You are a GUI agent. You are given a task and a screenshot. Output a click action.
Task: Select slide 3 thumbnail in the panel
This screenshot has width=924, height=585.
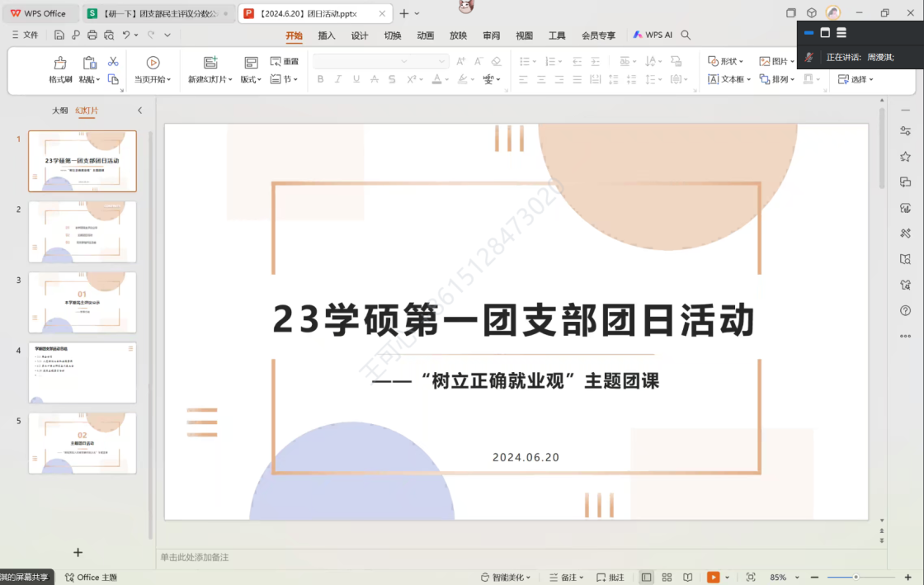pos(82,302)
